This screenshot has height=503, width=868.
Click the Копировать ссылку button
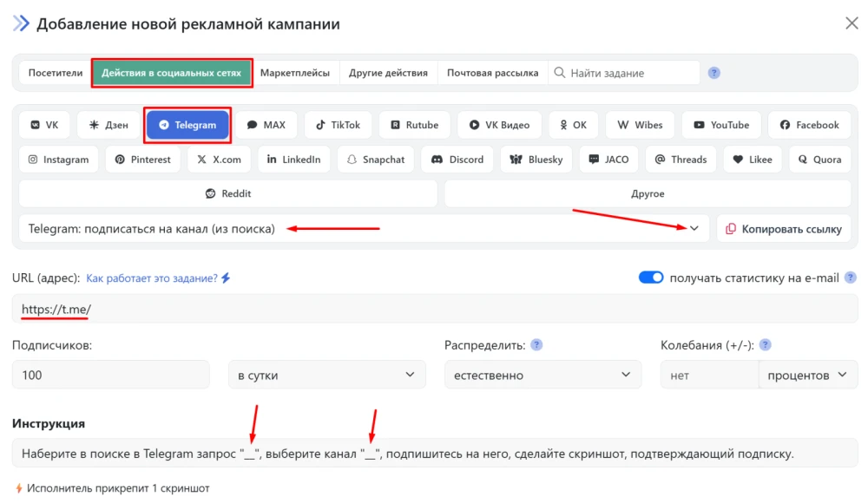(x=784, y=228)
